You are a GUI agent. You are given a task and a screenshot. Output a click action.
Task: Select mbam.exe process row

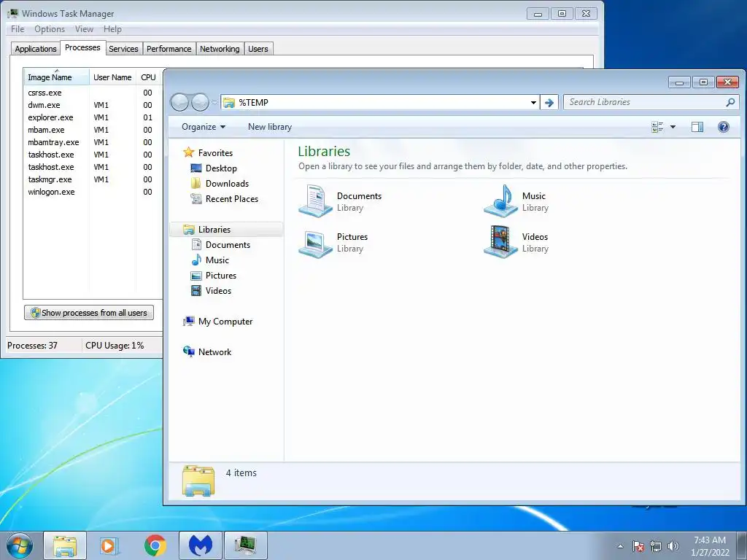click(x=93, y=130)
